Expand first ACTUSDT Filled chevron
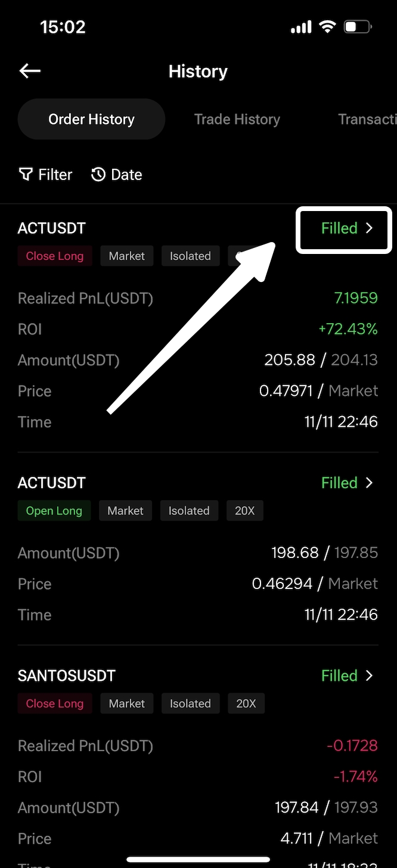Screen dimensions: 397x868 (x=369, y=228)
